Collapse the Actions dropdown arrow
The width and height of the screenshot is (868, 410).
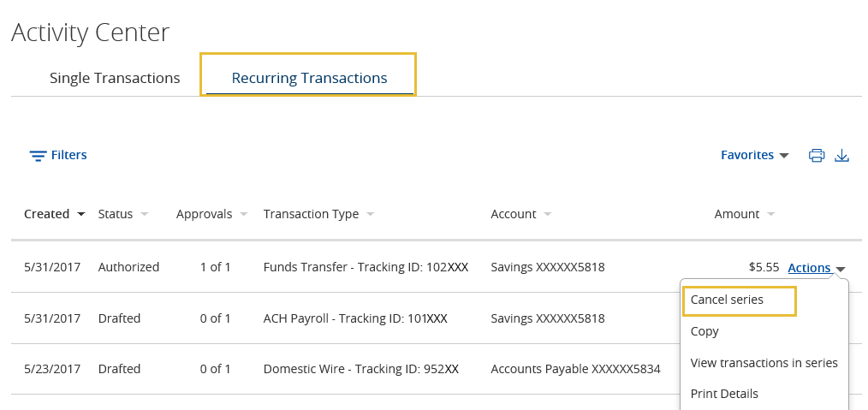(x=841, y=269)
